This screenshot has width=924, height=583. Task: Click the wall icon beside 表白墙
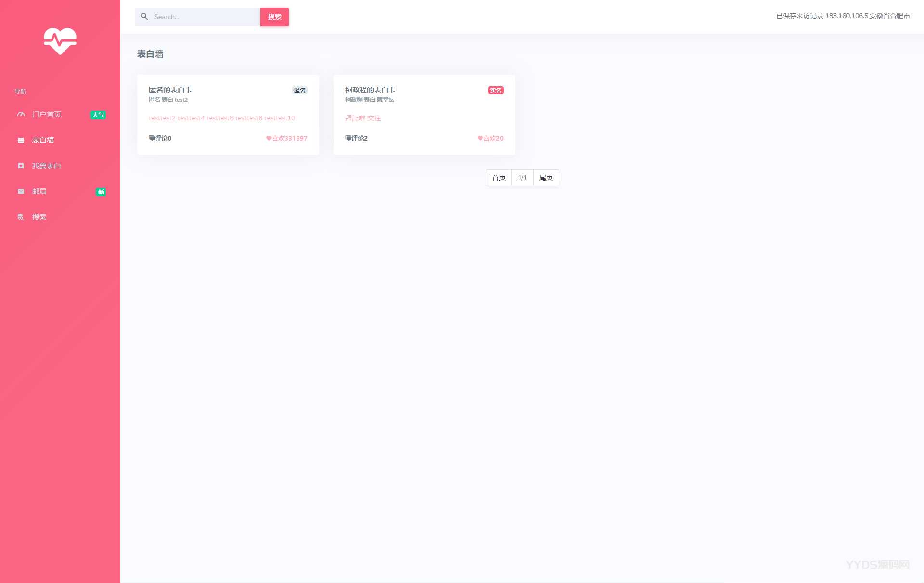(21, 140)
